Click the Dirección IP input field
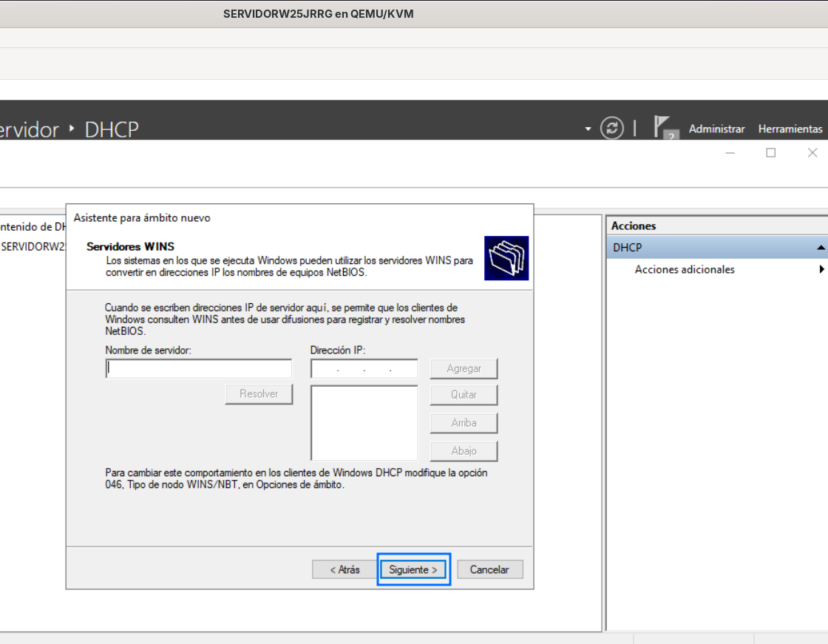The image size is (828, 644). (364, 368)
